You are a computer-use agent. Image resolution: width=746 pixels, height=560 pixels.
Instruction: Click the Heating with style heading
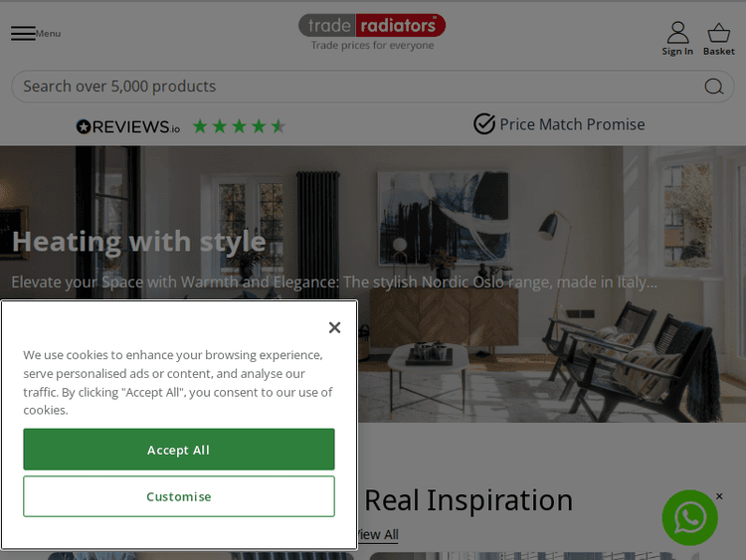(x=139, y=242)
